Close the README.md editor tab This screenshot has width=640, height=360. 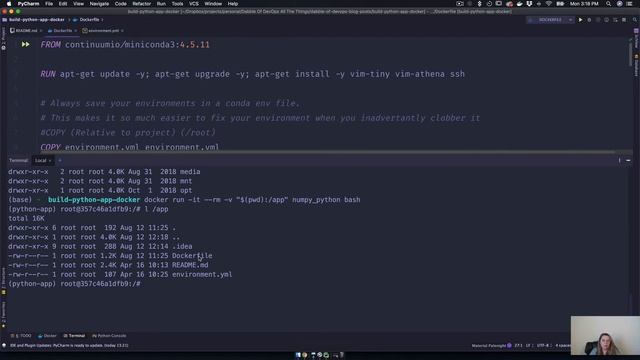[x=41, y=31]
